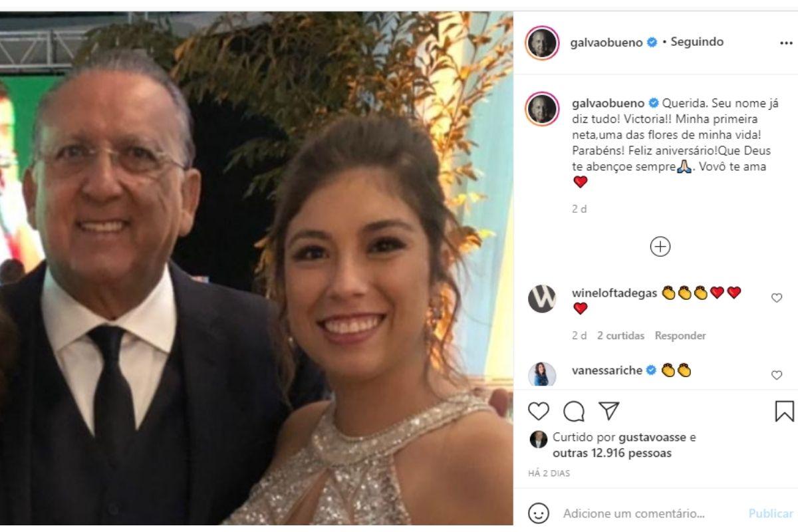View the 2 curtidas on the comment
Viewport: 798px width, 532px height.
coord(620,336)
